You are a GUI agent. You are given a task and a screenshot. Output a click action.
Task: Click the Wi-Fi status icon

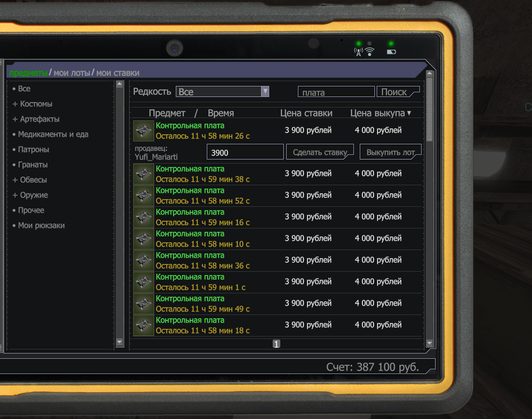point(370,52)
